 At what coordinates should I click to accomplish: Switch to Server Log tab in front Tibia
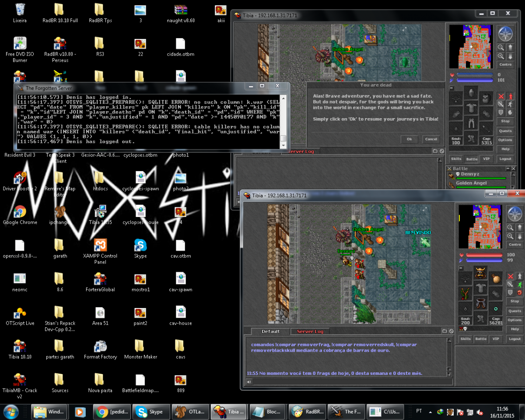[x=310, y=331]
